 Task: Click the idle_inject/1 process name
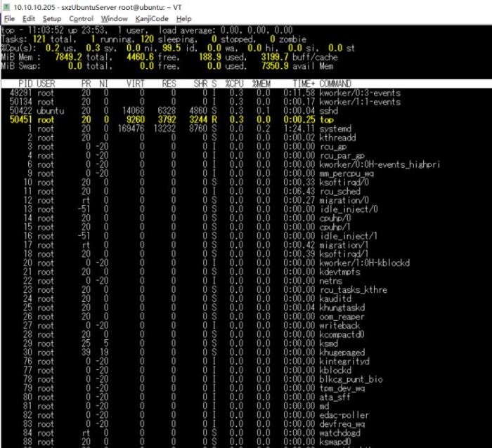pyautogui.click(x=349, y=236)
